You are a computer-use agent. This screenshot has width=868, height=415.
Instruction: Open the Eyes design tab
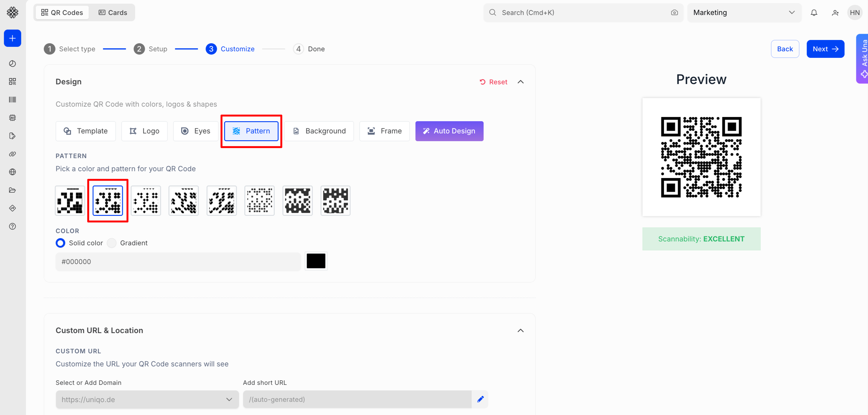click(196, 131)
